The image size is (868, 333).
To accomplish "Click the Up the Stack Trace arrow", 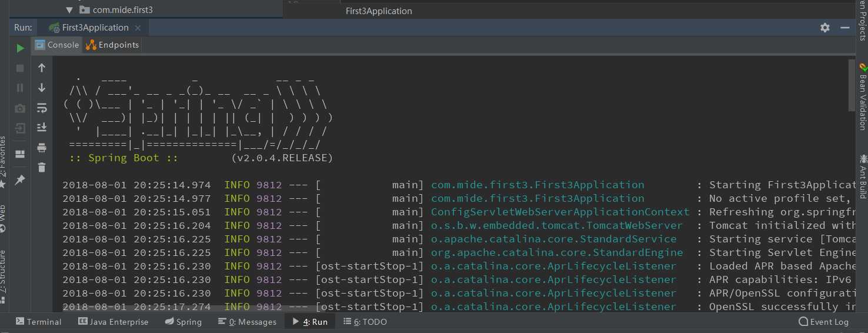I will (42, 68).
